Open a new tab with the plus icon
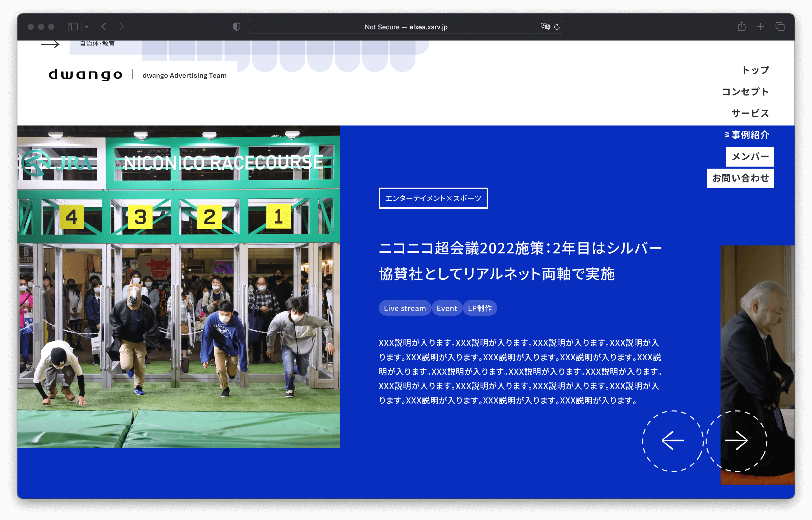Viewport: 812px width, 520px height. coord(760,26)
